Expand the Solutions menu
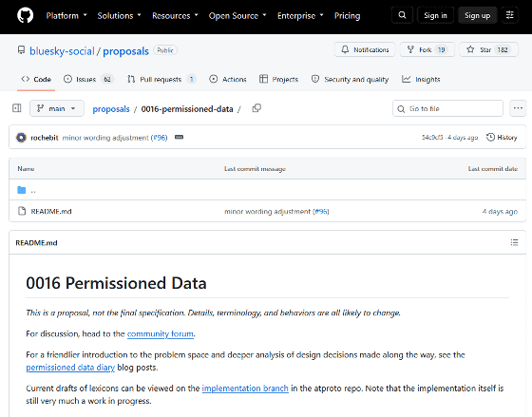The image size is (532, 417). point(119,15)
